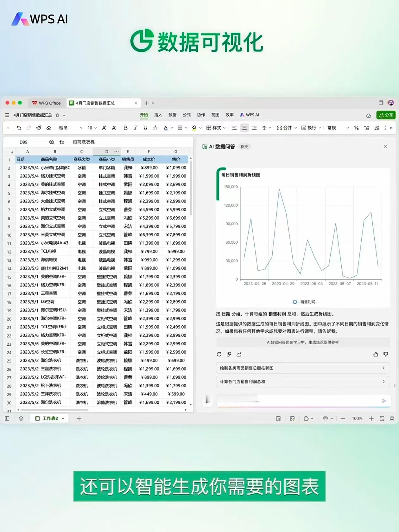Click the cloud sync status icon

click(369, 115)
